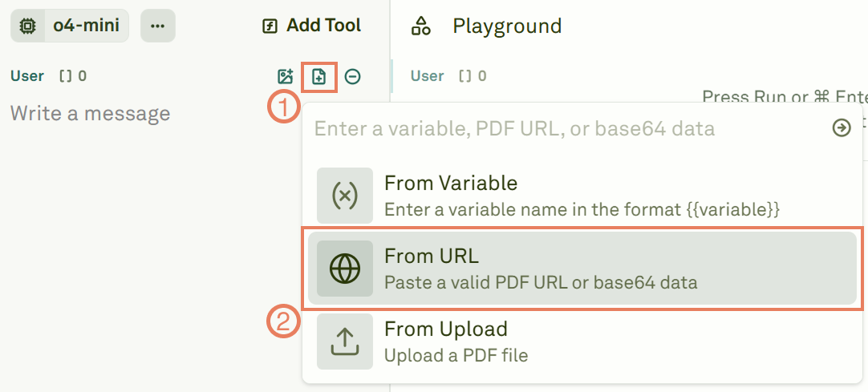The width and height of the screenshot is (868, 392).
Task: Choose the From Upload option
Action: 582,341
